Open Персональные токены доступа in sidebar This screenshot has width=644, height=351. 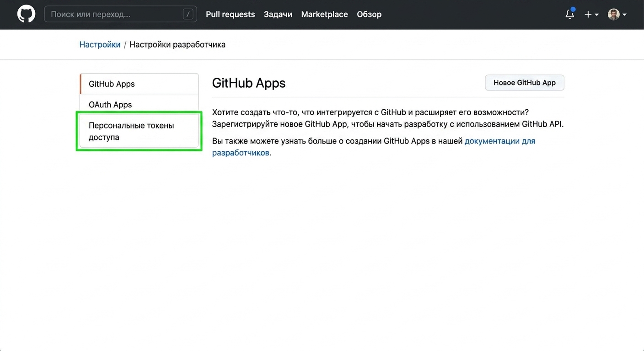point(139,131)
